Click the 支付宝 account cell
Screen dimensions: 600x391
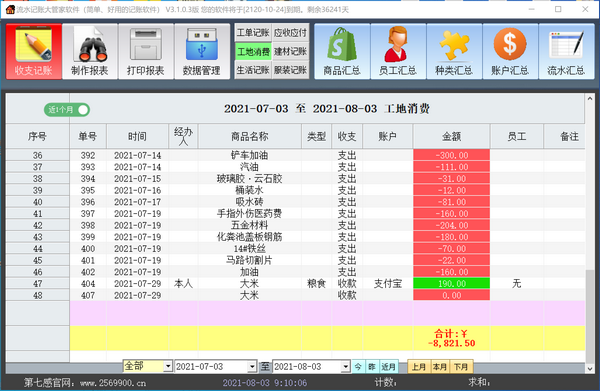coord(388,283)
